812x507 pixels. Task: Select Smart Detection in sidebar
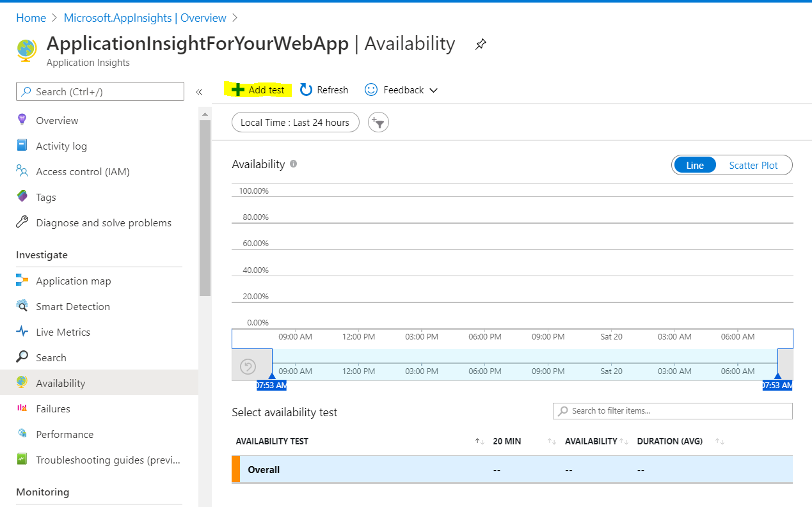pos(72,307)
